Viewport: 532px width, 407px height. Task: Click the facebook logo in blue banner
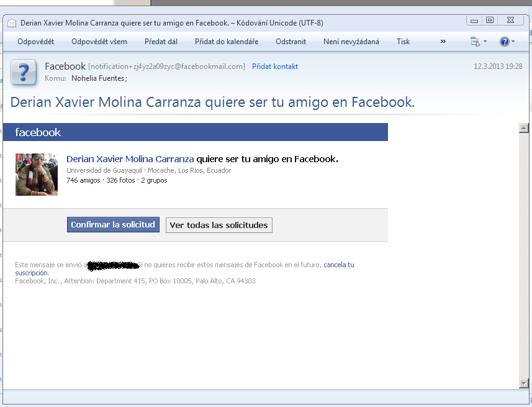pyautogui.click(x=38, y=132)
